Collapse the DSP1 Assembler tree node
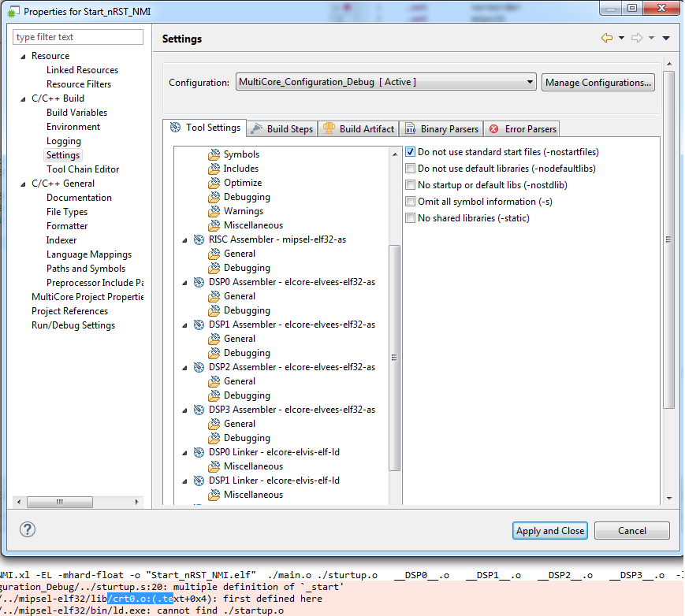Screen dimensions: 685x616 pyautogui.click(x=185, y=325)
